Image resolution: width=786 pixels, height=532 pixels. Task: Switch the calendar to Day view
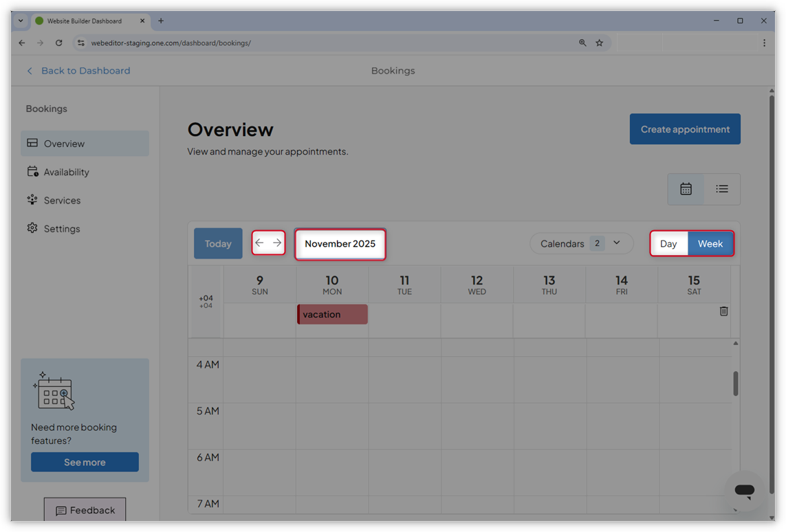click(668, 243)
